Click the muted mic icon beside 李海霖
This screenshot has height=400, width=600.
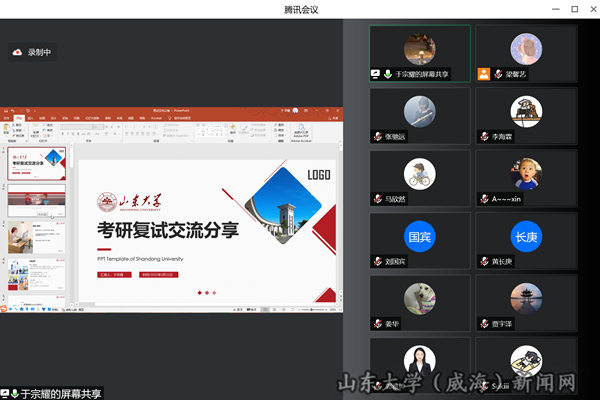pyautogui.click(x=484, y=136)
